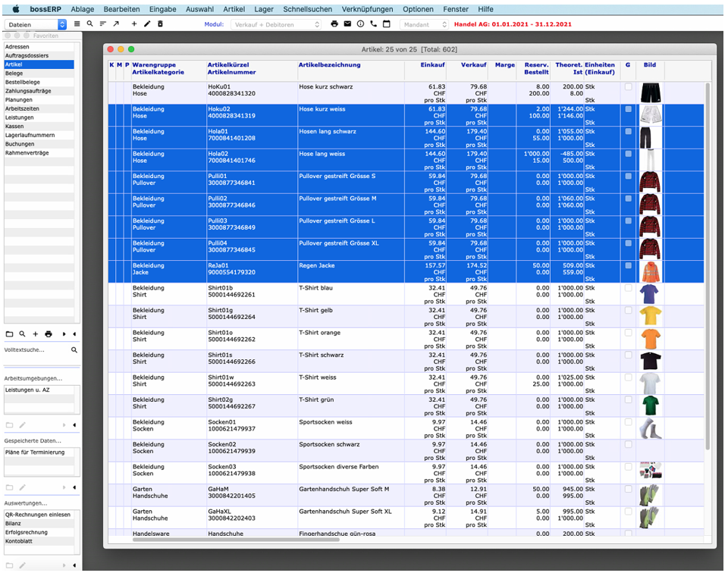Click the Volltextsuche magnifier icon

pos(74,350)
